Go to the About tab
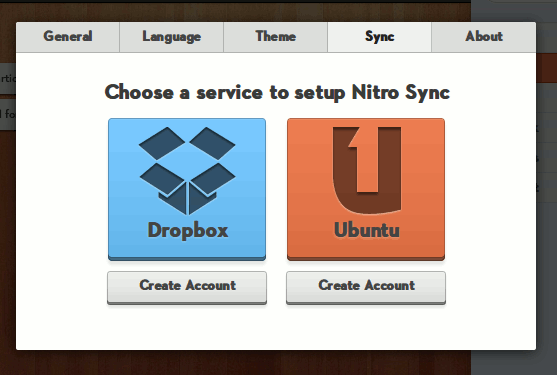Viewport: 557px width, 375px height. tap(484, 37)
